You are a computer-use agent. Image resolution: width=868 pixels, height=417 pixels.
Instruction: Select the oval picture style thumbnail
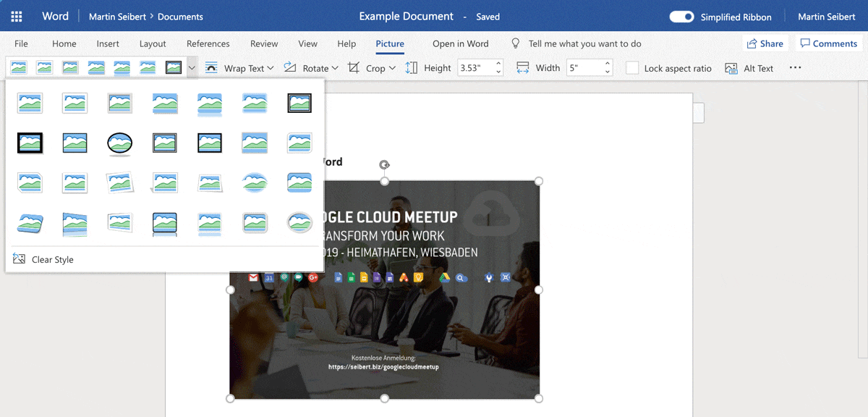tap(119, 143)
